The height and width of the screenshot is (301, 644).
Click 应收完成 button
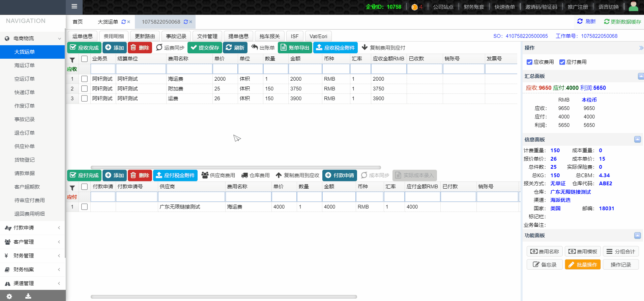[x=84, y=48]
